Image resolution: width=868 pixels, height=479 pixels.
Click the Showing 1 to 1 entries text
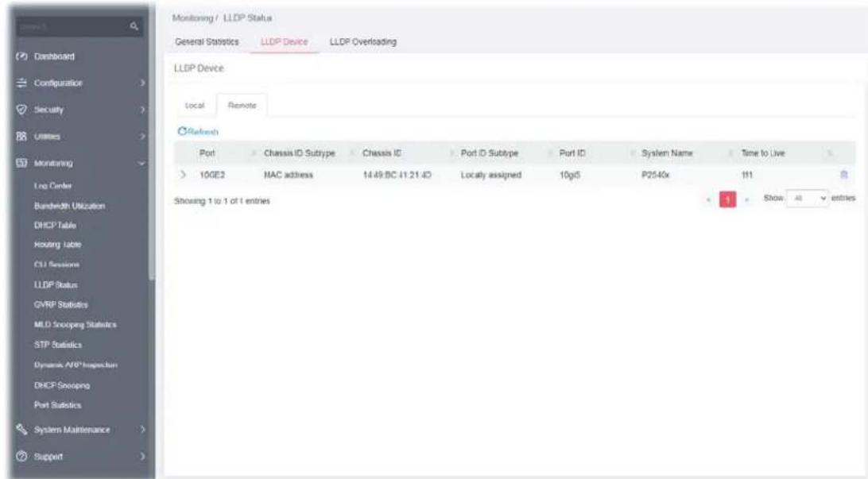222,201
